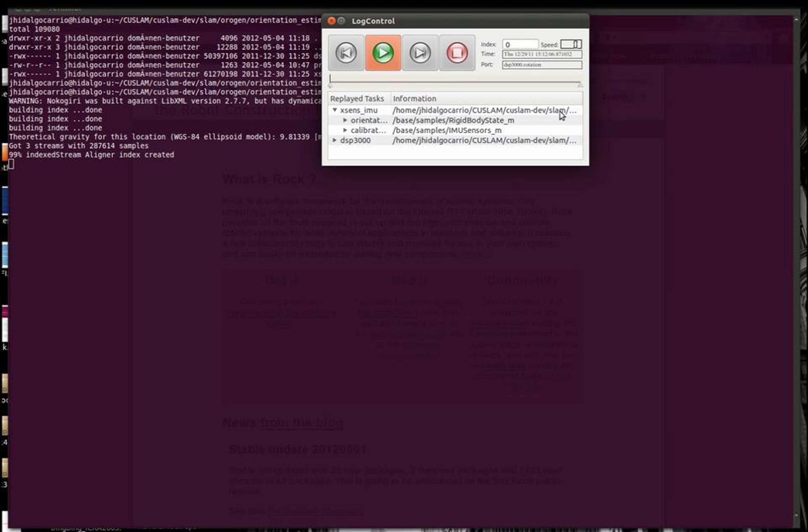Click the right end marker of the timeline
Image resolution: width=808 pixels, height=532 pixels.
pyautogui.click(x=580, y=85)
